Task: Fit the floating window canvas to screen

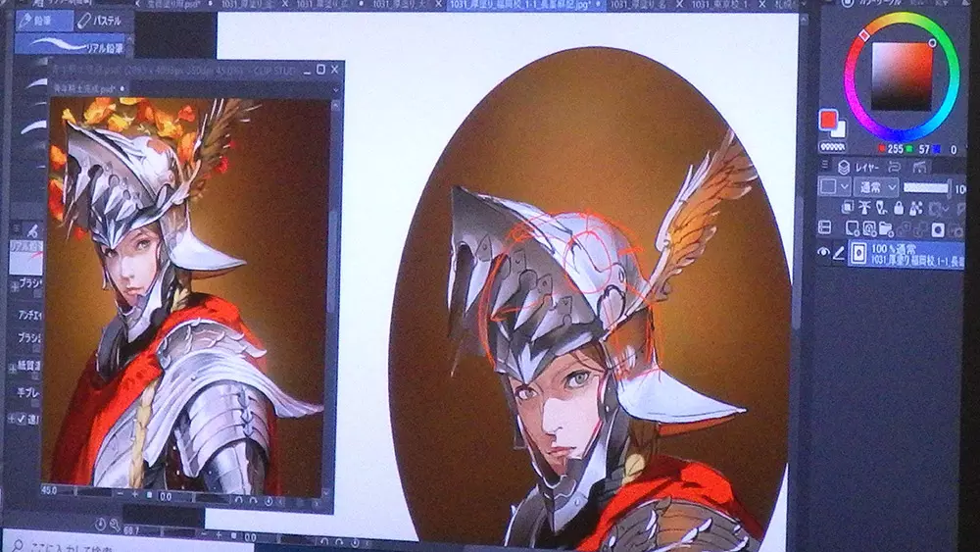Action: [x=149, y=496]
